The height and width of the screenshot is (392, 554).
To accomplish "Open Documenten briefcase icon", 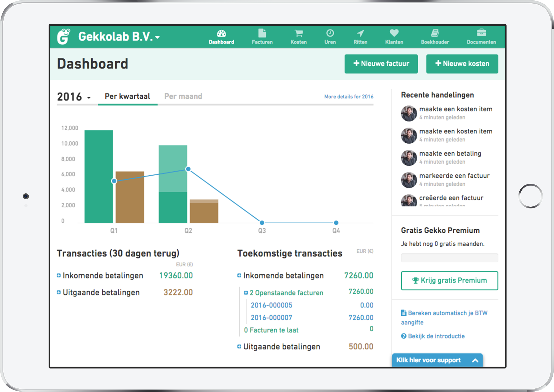I will pos(481,33).
